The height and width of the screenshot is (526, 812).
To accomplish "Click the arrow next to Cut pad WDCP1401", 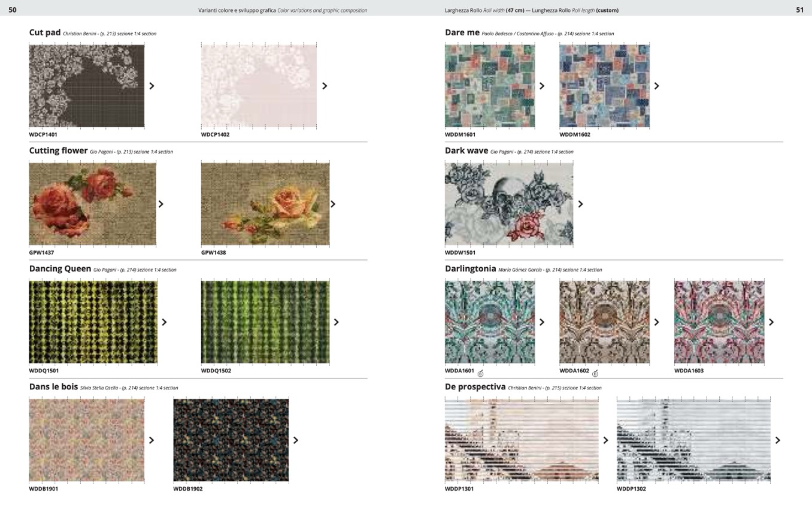I will pyautogui.click(x=152, y=86).
